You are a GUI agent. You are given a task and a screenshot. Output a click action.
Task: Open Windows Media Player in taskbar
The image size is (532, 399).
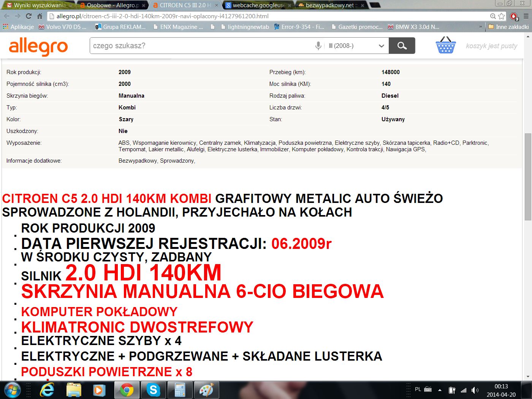point(100,390)
